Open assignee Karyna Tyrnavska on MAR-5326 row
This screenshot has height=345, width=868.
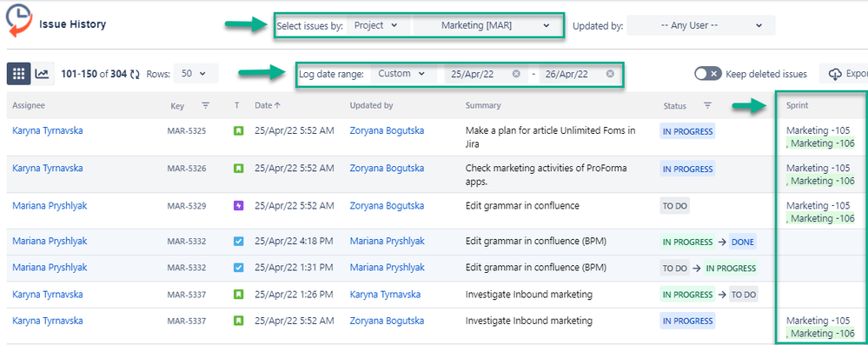coord(48,168)
